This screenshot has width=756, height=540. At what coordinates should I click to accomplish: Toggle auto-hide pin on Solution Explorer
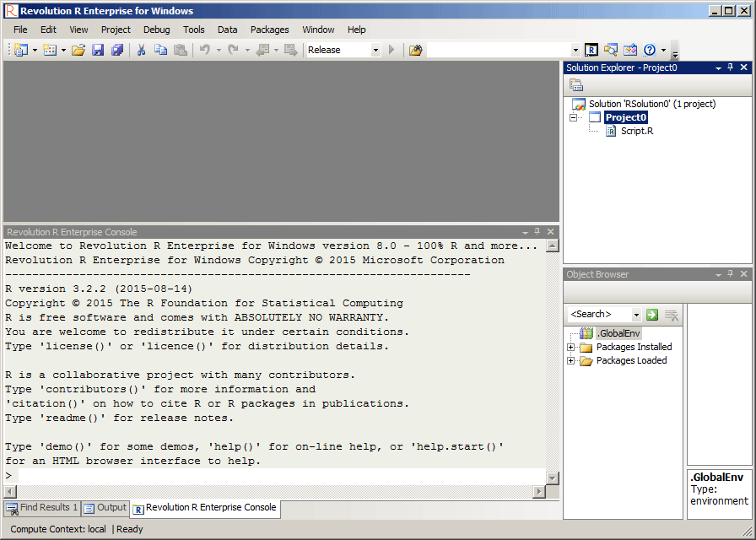[x=731, y=67]
